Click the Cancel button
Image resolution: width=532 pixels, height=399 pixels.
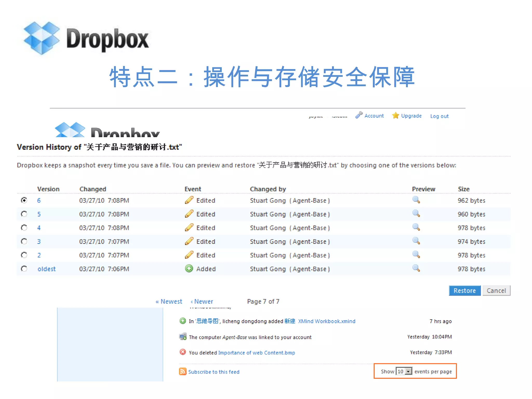point(496,290)
